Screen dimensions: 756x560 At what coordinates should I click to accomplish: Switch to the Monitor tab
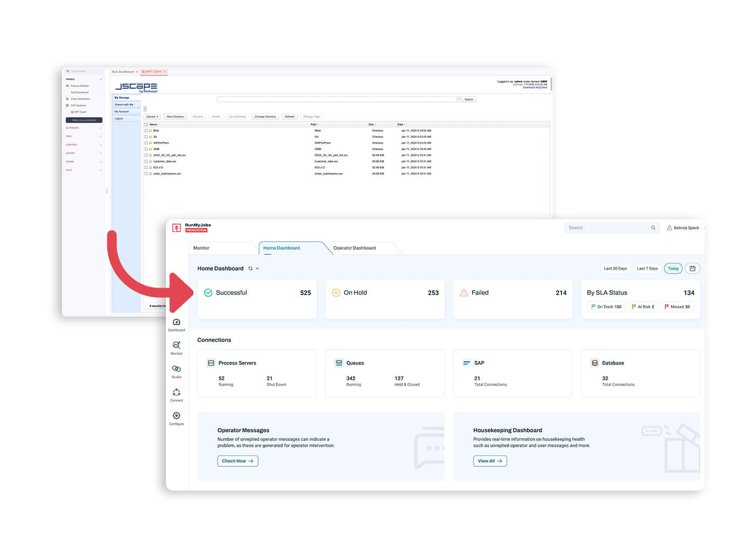202,248
